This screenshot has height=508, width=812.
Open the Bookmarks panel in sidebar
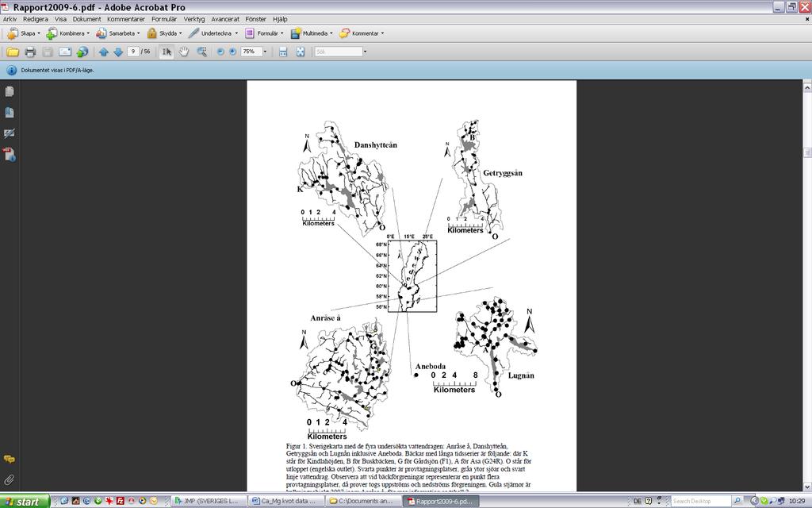[10, 113]
